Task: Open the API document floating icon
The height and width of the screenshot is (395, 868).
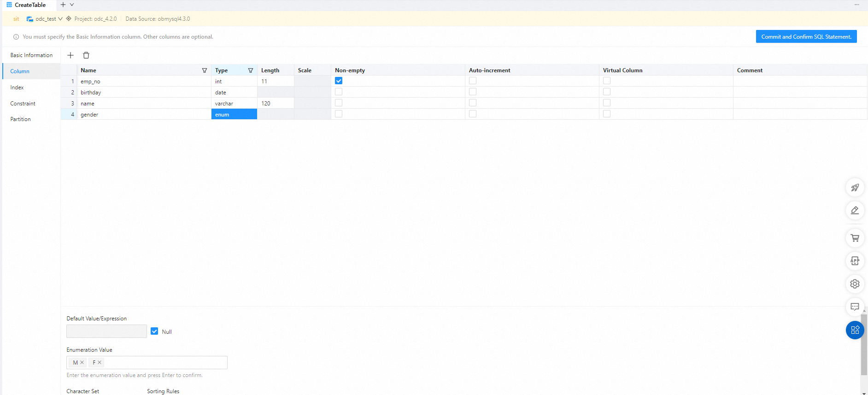Action: click(855, 261)
